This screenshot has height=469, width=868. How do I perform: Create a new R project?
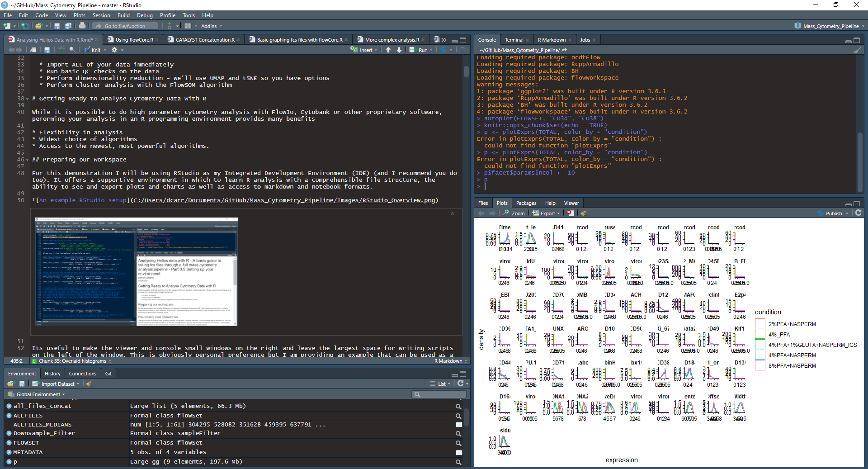[25, 26]
